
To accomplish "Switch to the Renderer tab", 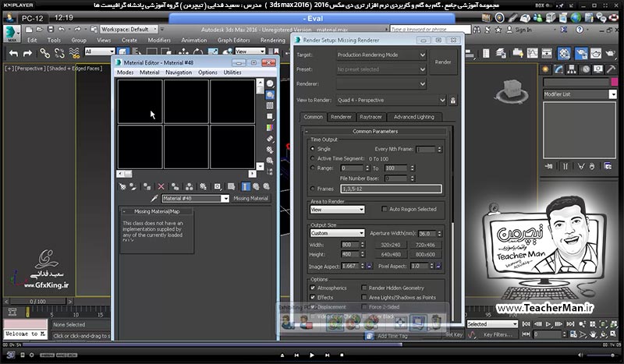I will (x=341, y=117).
